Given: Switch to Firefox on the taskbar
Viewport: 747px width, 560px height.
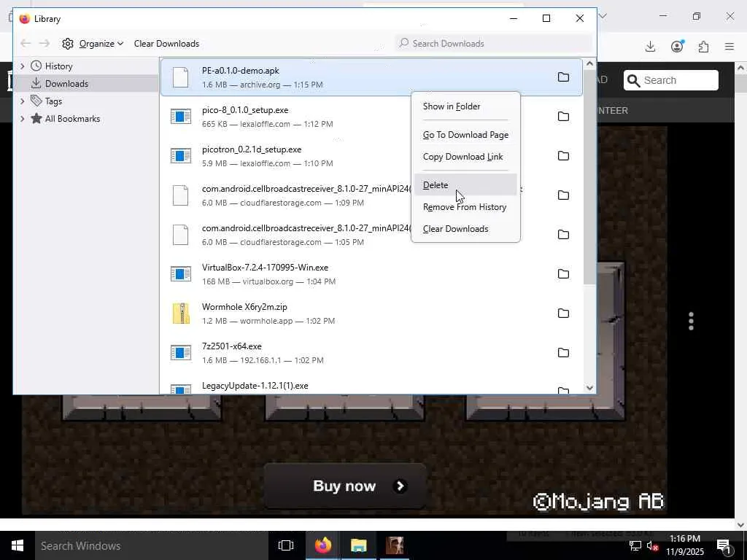Looking at the screenshot, I should coord(323,545).
